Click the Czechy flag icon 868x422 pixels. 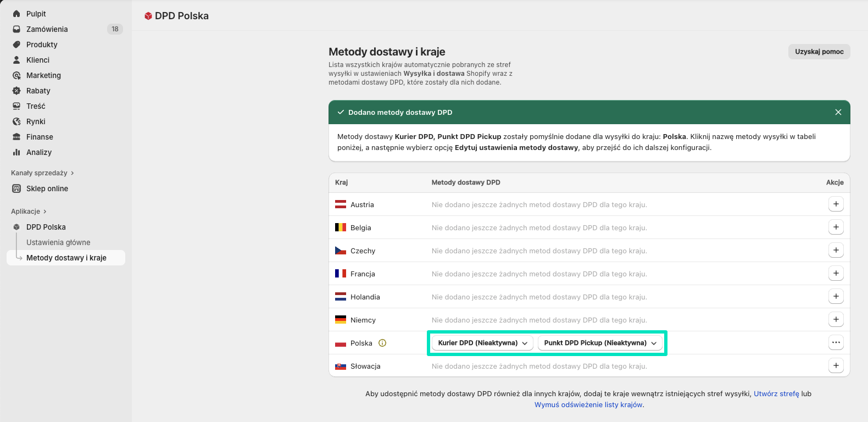(341, 251)
